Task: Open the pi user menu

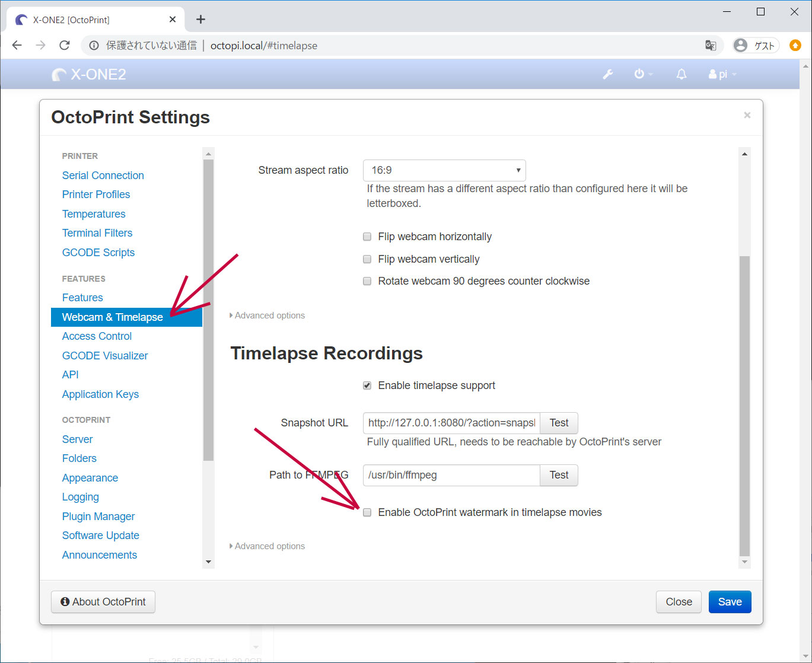Action: (722, 74)
